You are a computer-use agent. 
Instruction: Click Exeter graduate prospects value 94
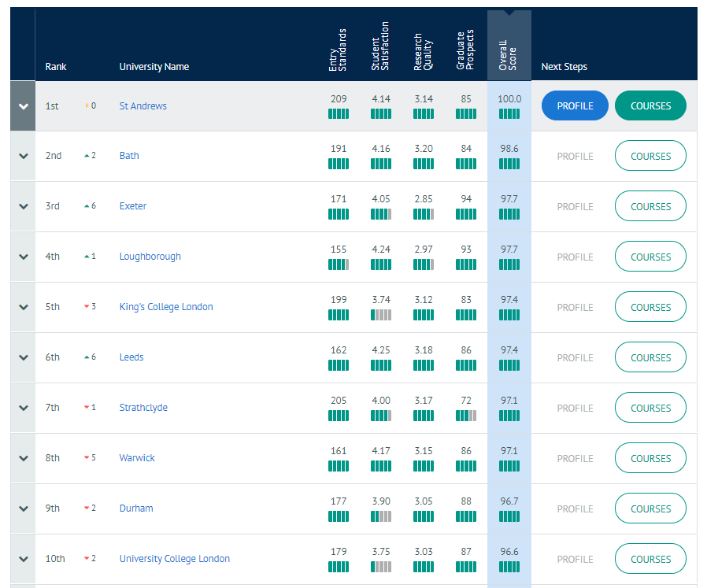pyautogui.click(x=466, y=199)
